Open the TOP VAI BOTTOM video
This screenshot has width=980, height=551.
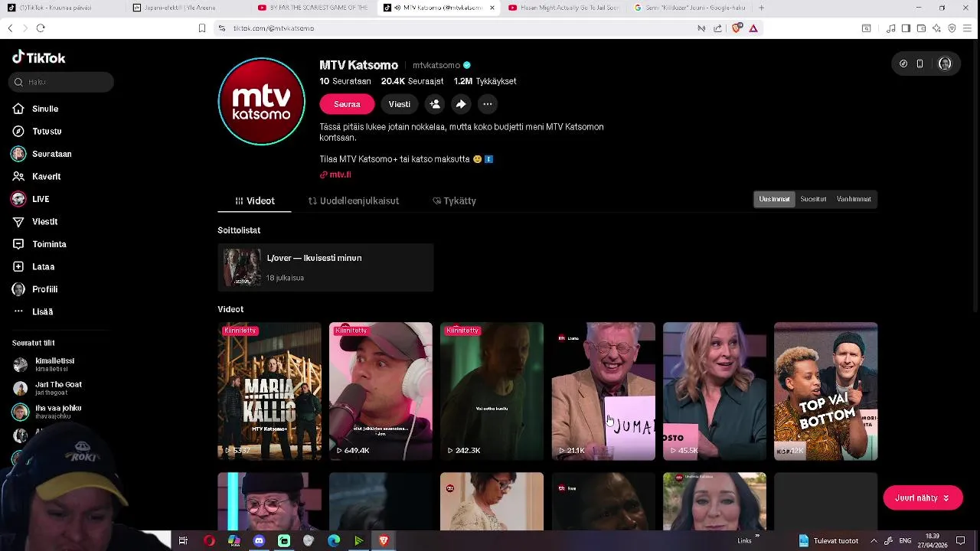tap(825, 391)
